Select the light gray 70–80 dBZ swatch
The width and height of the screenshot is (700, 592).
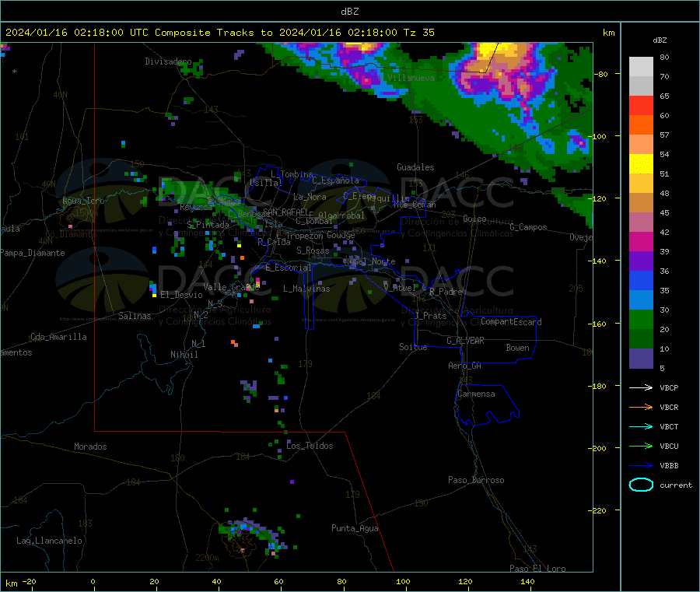coord(641,67)
